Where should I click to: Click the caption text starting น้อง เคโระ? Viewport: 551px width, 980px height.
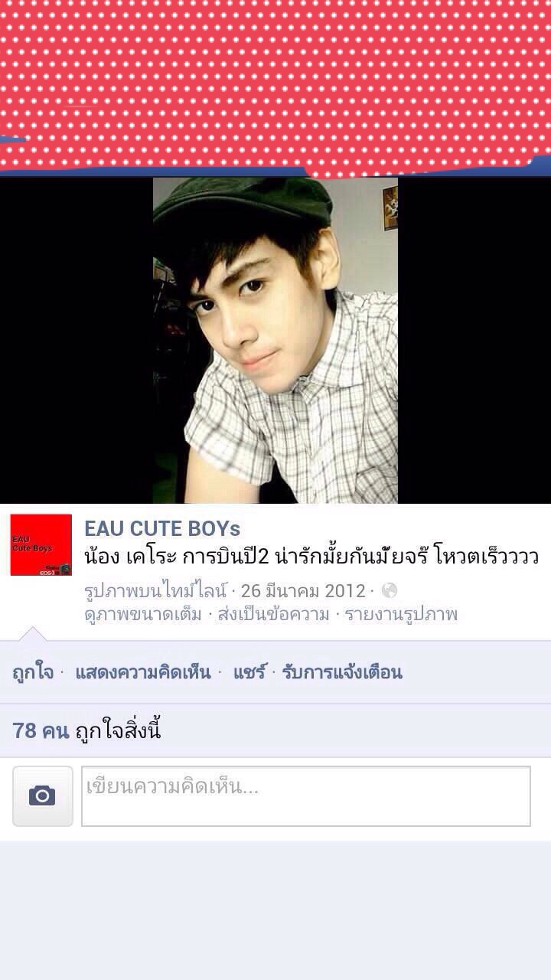[311, 554]
